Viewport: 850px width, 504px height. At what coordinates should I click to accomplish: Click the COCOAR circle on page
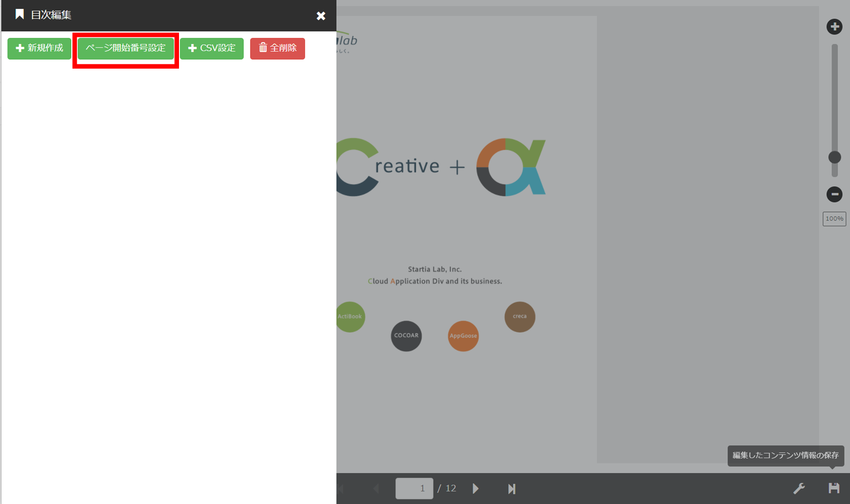coord(406,336)
